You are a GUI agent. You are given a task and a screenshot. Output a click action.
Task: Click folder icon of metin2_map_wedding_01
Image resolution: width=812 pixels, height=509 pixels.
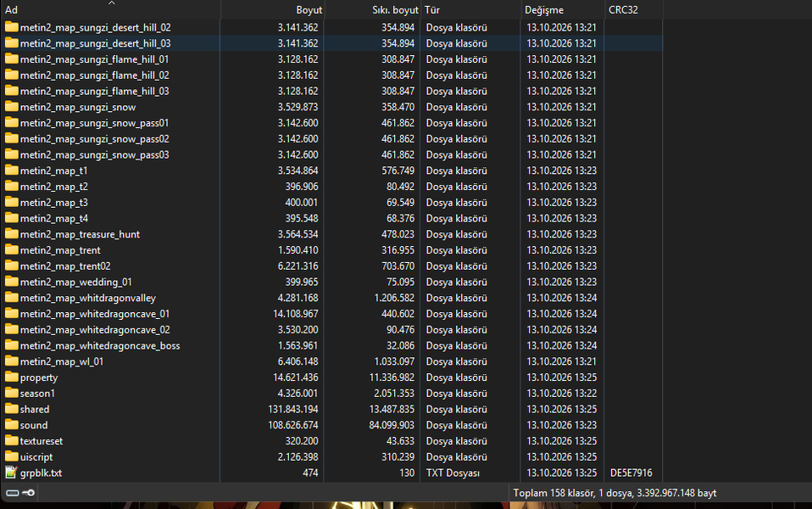pos(11,282)
